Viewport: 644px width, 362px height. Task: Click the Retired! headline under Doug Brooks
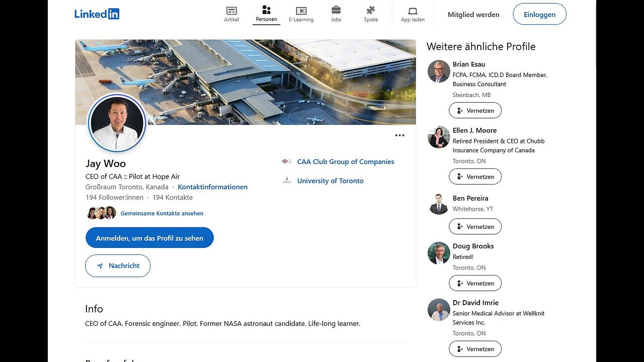coord(463,257)
